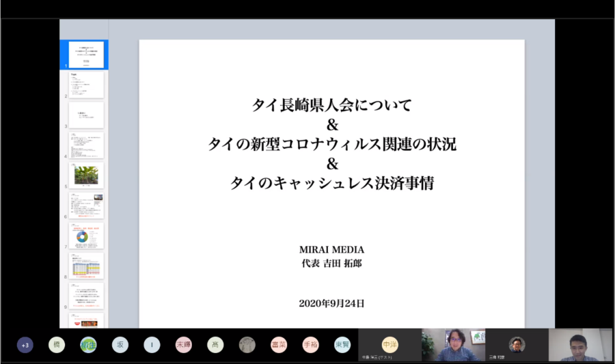Click the line 'タイのキャッシュレス決済事情'
The width and height of the screenshot is (615, 364).
click(x=332, y=183)
